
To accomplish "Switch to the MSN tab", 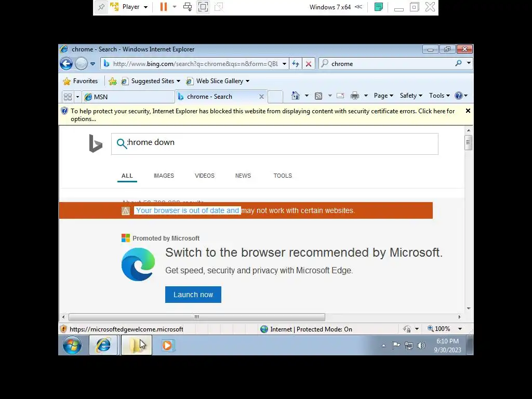I will (128, 97).
